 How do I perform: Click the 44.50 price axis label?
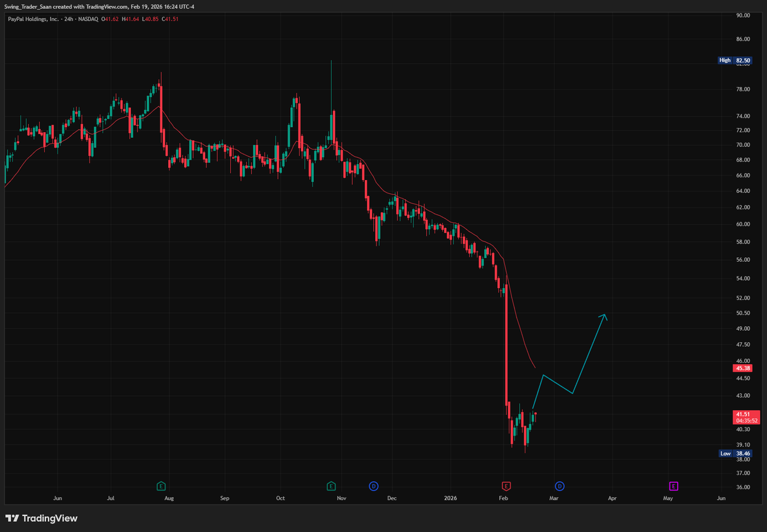[x=743, y=378]
